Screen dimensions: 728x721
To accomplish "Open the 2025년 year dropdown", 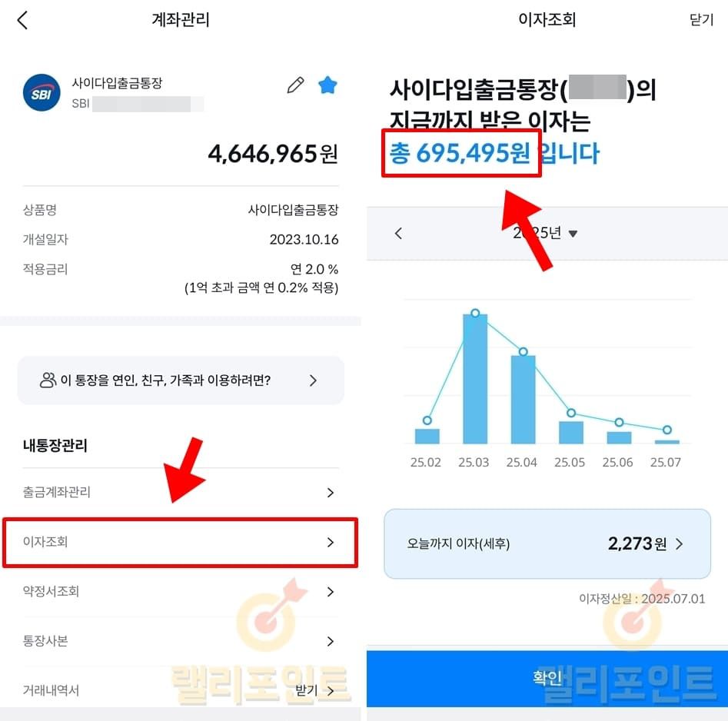I will click(545, 233).
